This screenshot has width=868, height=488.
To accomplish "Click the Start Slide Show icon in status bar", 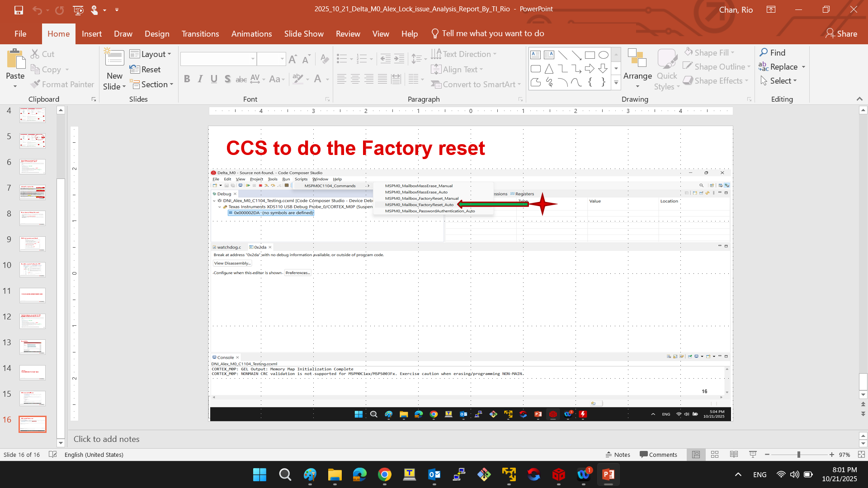I will point(753,455).
